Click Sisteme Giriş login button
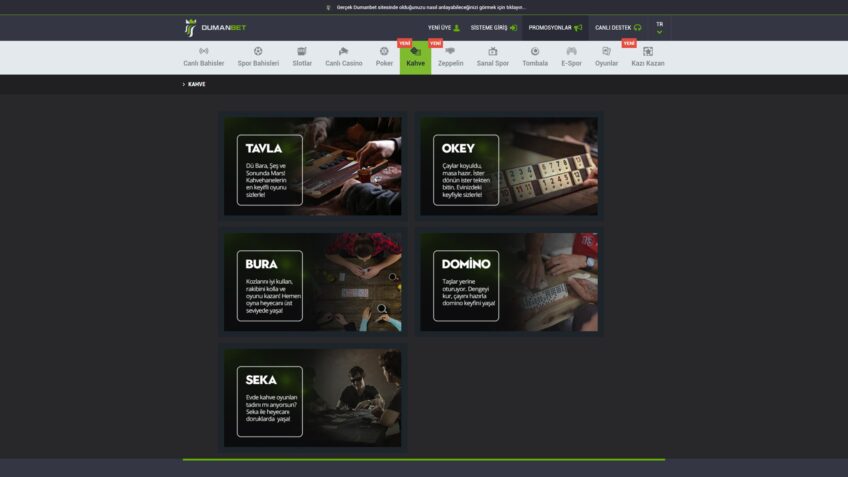848x477 pixels. 493,28
